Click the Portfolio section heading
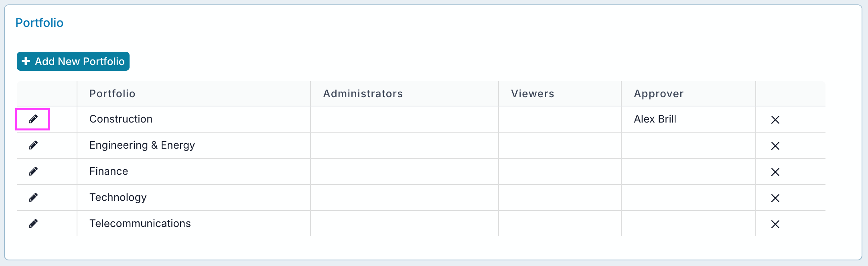The image size is (868, 266). [x=39, y=23]
